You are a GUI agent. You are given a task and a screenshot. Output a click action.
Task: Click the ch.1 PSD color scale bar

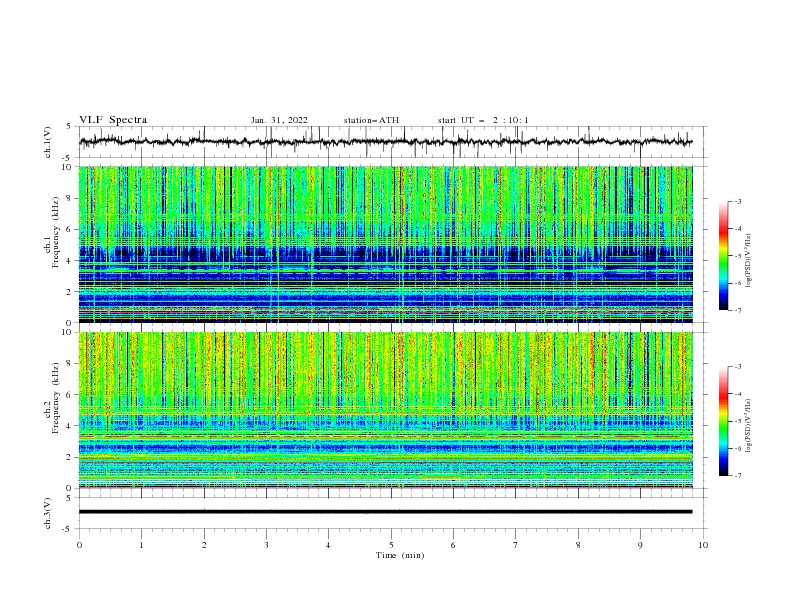click(724, 256)
